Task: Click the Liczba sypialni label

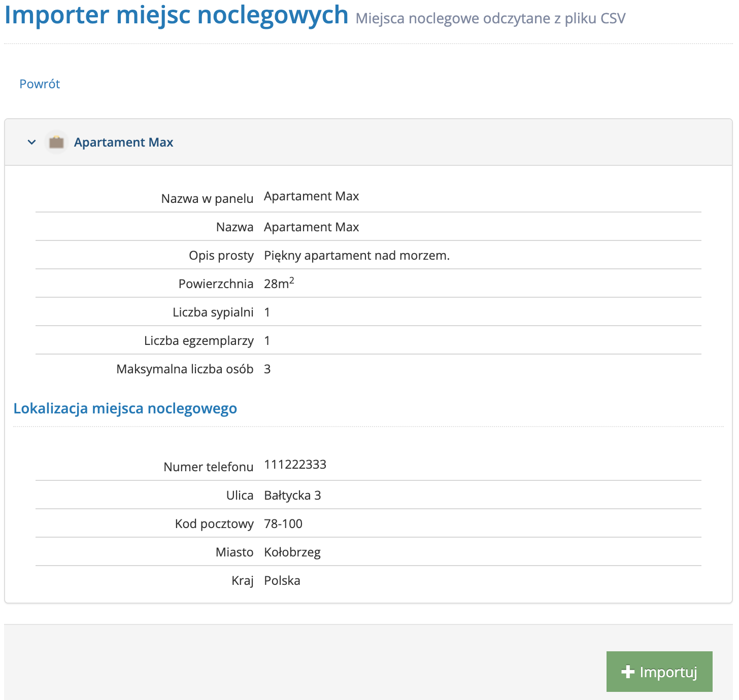Action: [x=213, y=312]
